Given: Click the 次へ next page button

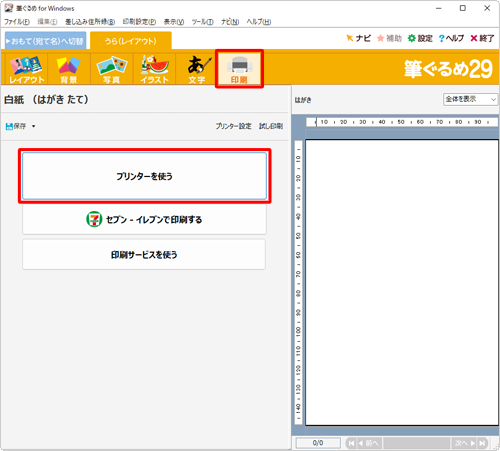Looking at the screenshot, I should click(x=464, y=443).
